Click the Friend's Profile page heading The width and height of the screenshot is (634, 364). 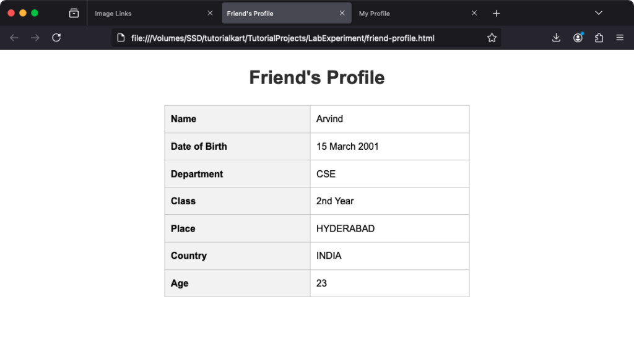(x=316, y=77)
